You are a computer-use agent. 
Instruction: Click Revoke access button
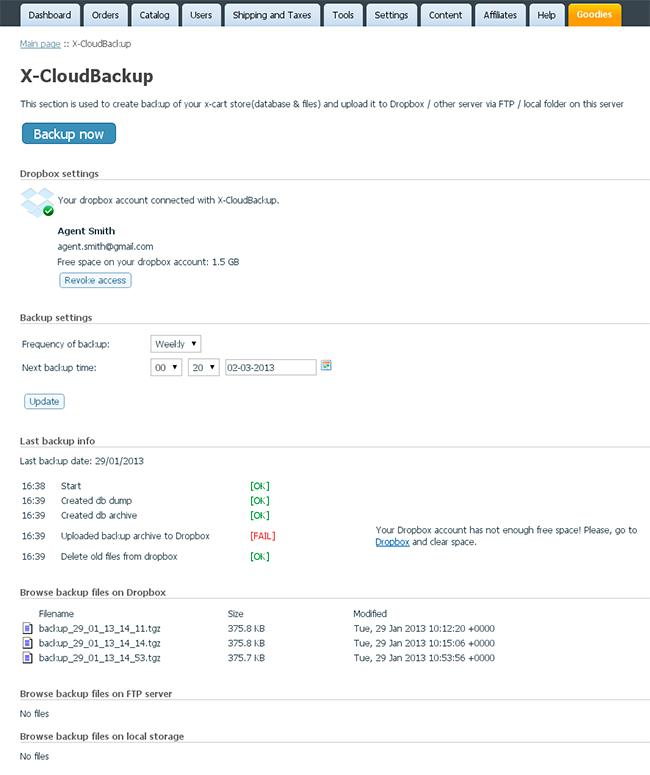[x=95, y=280]
